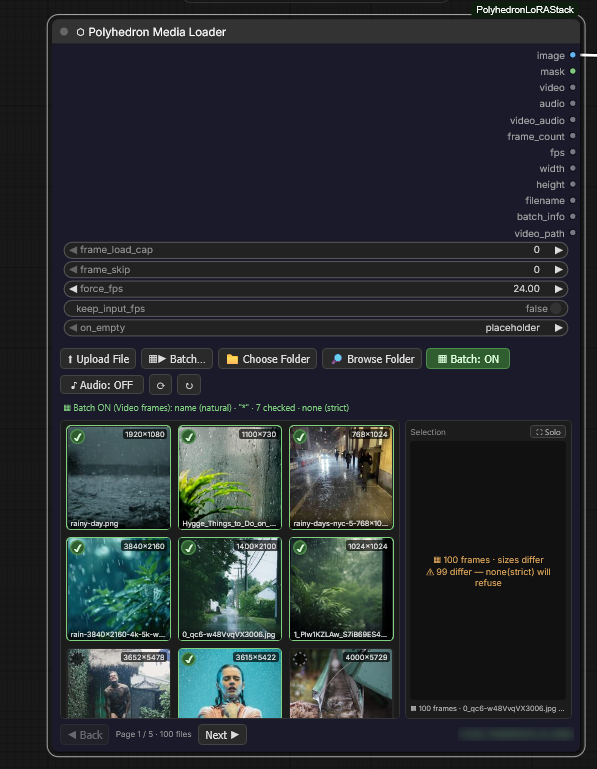597x769 pixels.
Task: Check the unchecked 4000×5729 thumbnail circle
Action: point(300,659)
